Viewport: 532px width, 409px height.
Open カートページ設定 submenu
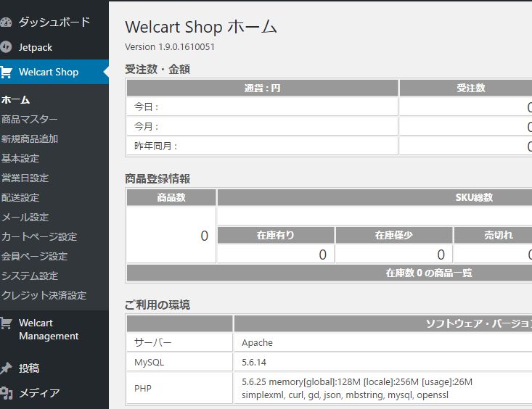(39, 236)
